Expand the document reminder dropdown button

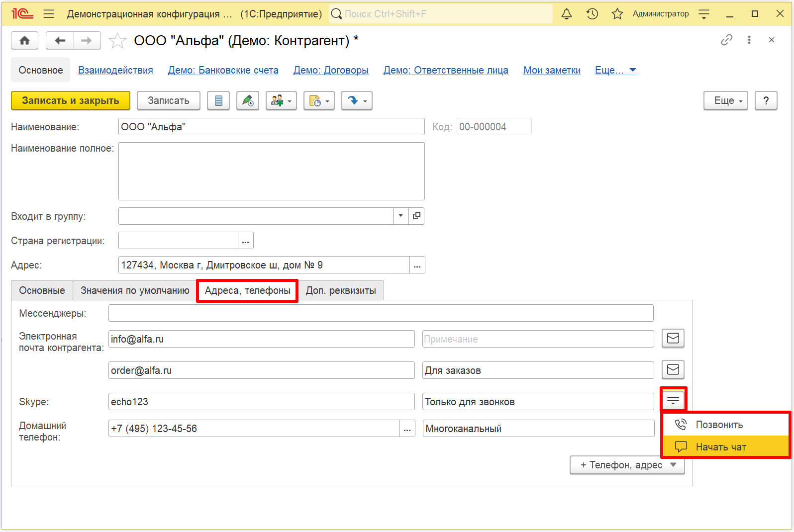(x=319, y=100)
